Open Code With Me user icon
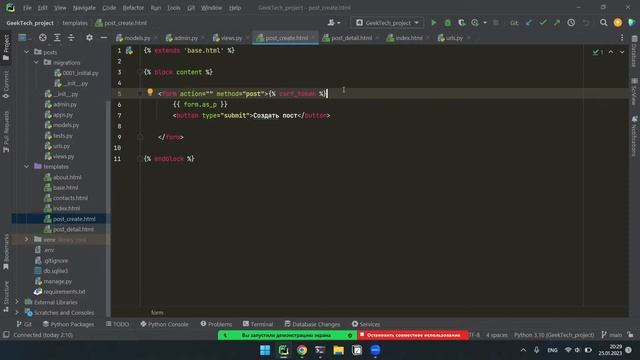Image resolution: width=640 pixels, height=360 pixels. pyautogui.click(x=331, y=23)
